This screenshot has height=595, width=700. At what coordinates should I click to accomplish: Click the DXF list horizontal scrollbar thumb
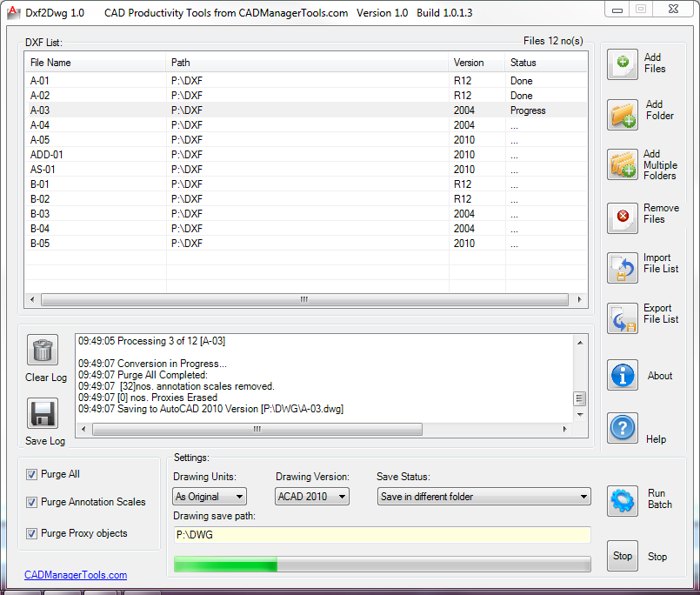point(304,299)
